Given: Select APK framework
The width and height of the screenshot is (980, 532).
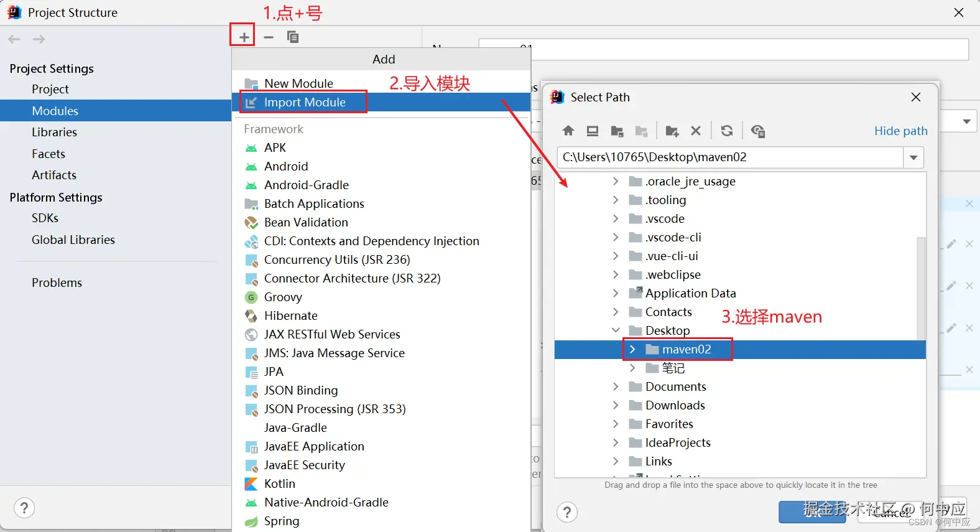Looking at the screenshot, I should [x=382, y=147].
